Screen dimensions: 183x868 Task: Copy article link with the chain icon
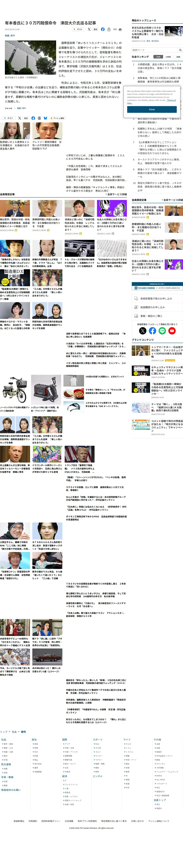pos(115,29)
